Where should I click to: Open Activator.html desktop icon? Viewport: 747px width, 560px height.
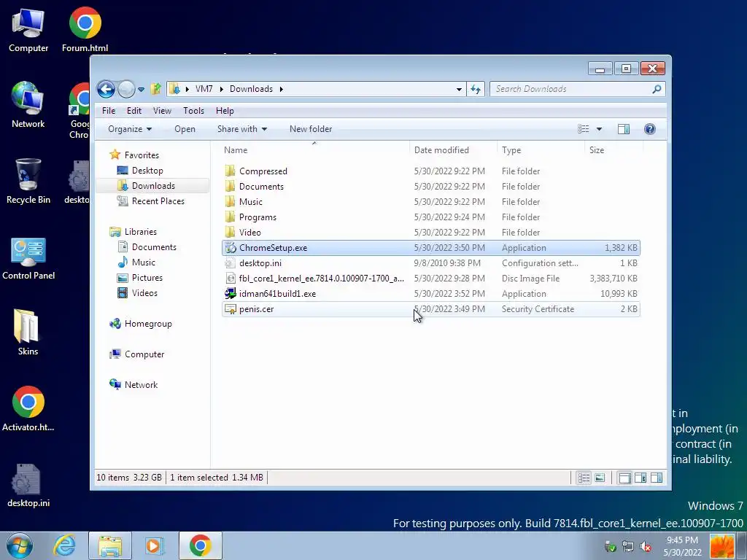click(x=28, y=408)
